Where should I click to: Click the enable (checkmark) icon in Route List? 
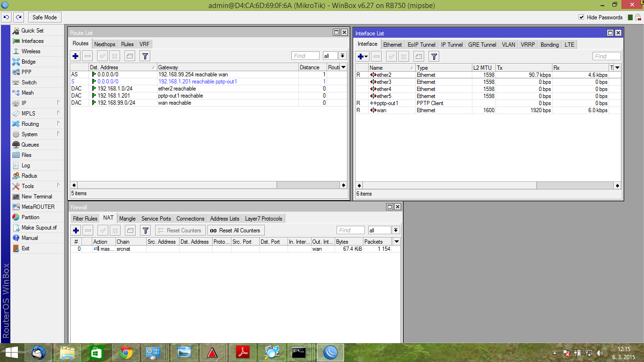pos(102,56)
